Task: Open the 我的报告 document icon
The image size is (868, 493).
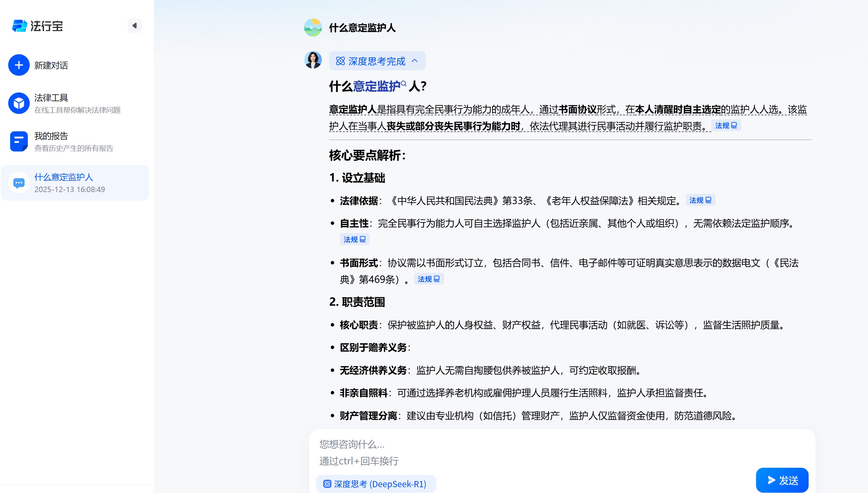Action: [19, 141]
